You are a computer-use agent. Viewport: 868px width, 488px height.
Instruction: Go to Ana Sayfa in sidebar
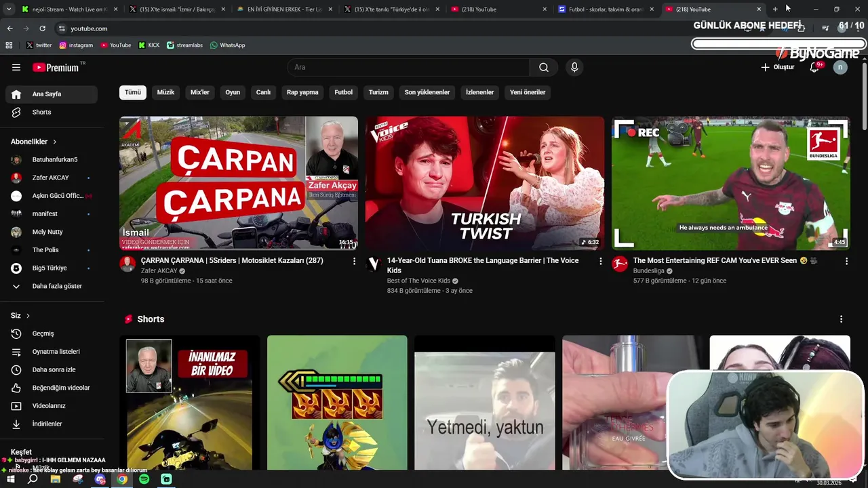pyautogui.click(x=52, y=94)
